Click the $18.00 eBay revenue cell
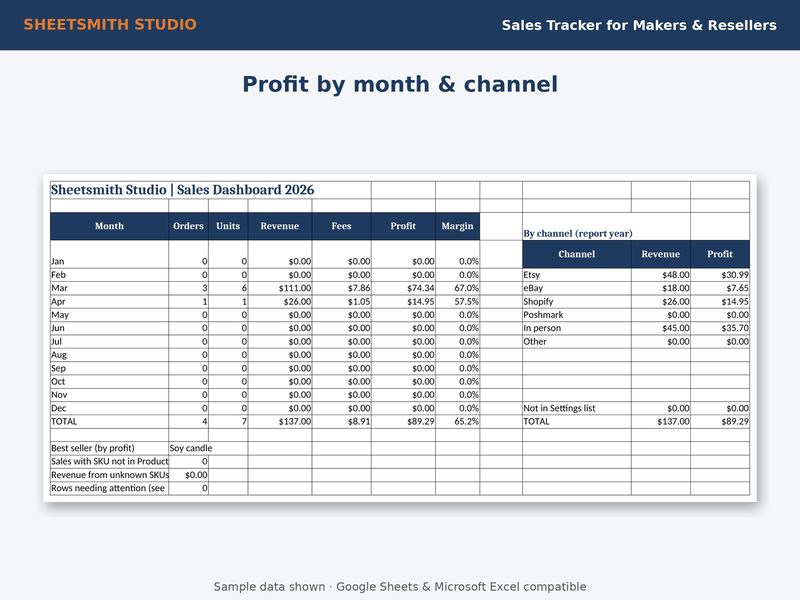800x600 pixels. click(661, 288)
